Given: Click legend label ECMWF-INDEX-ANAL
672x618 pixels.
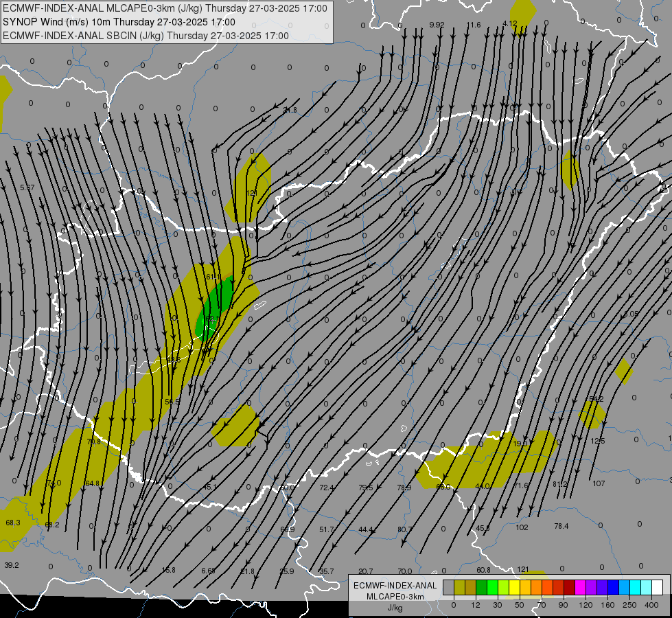Looking at the screenshot, I should tap(395, 586).
